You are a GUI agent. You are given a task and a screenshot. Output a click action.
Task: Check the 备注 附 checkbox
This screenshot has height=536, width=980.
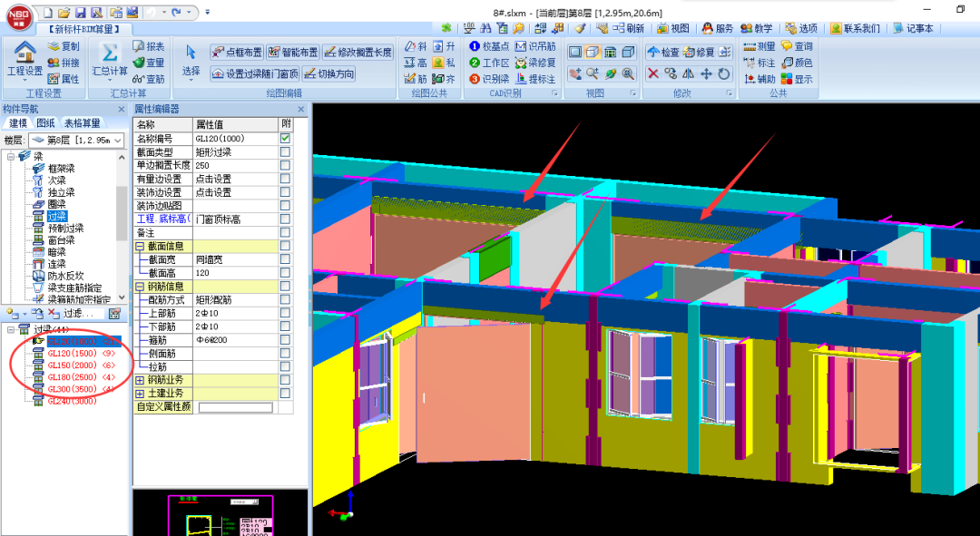(285, 232)
